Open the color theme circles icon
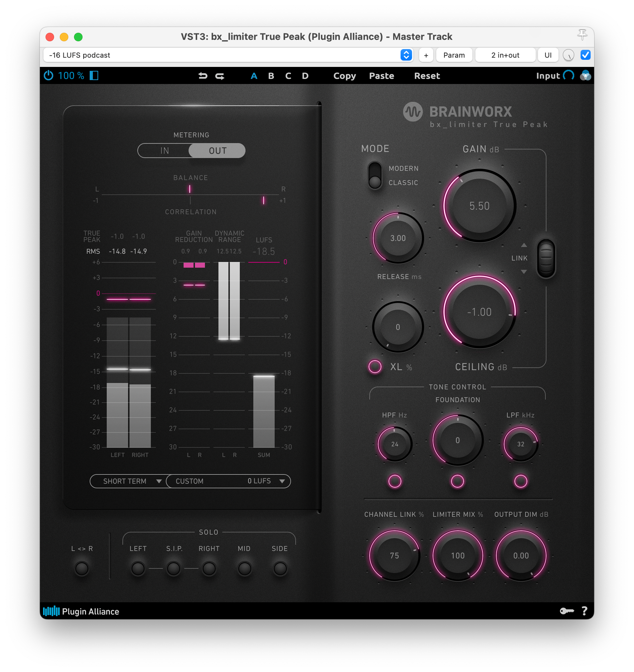The image size is (634, 672). coord(585,75)
